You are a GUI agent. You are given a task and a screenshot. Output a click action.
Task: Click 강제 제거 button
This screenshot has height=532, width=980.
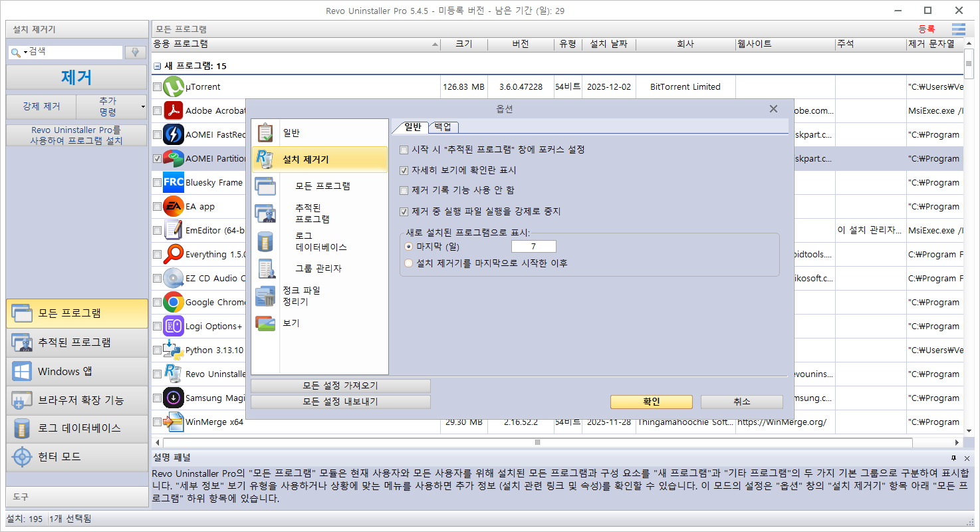pyautogui.click(x=41, y=106)
